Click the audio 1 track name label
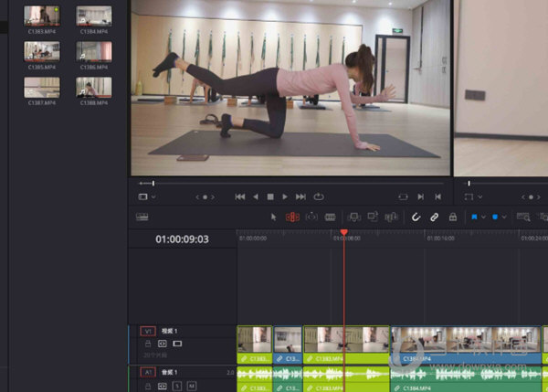The height and width of the screenshot is (392, 548). point(170,372)
